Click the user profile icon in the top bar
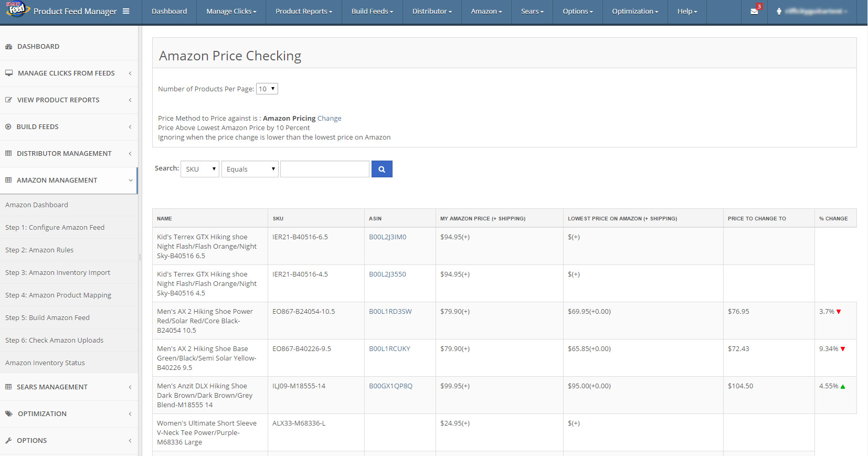The image size is (868, 456). click(x=779, y=12)
